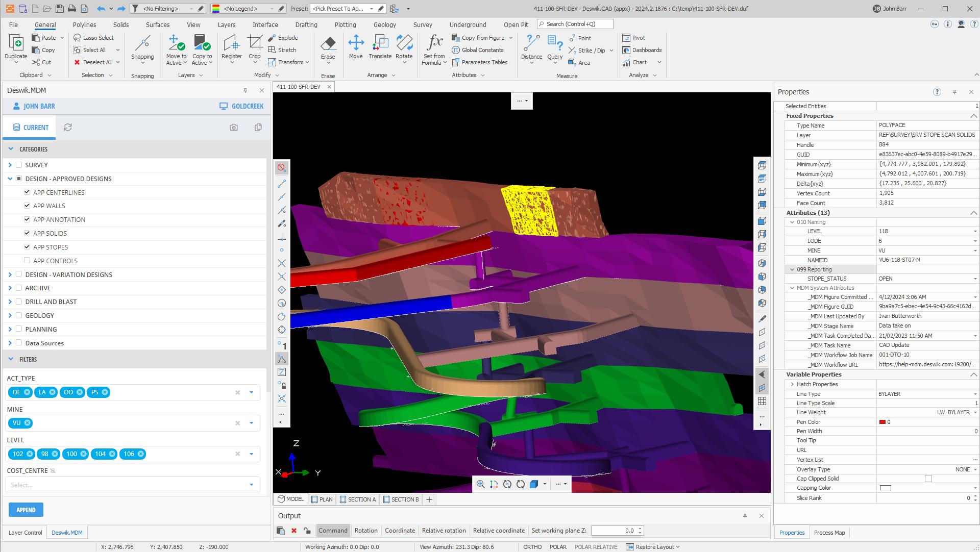Screen dimensions: 980x552
Task: Click the MDM refresh icon beside CURRENT
Action: pos(67,128)
